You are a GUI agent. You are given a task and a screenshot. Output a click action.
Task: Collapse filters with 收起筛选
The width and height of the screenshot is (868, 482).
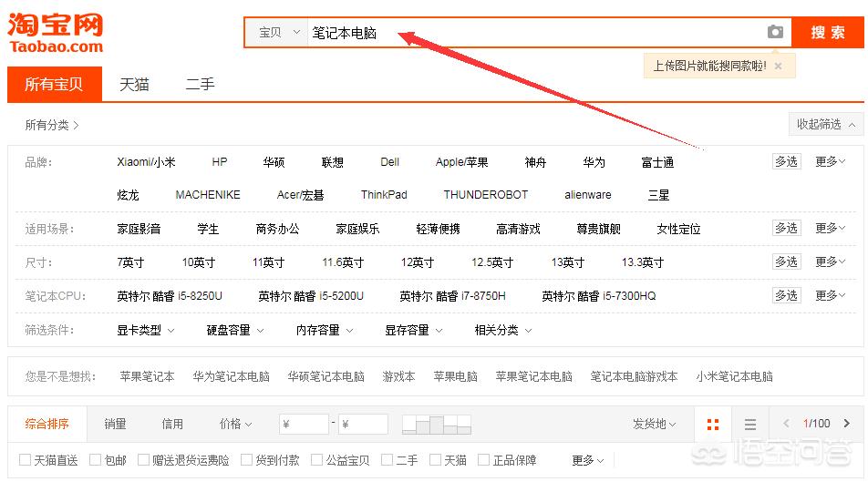pyautogui.click(x=825, y=125)
